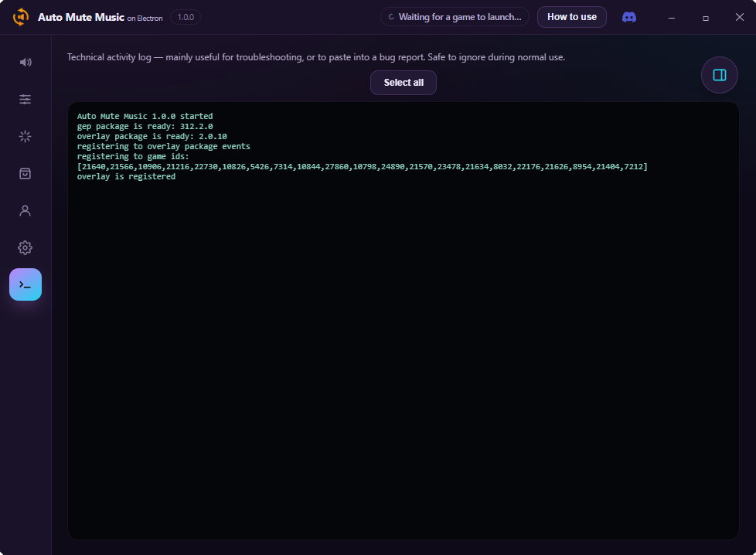The height and width of the screenshot is (555, 756).
Task: Click 'registering to game ids:' log line
Action: (x=133, y=156)
